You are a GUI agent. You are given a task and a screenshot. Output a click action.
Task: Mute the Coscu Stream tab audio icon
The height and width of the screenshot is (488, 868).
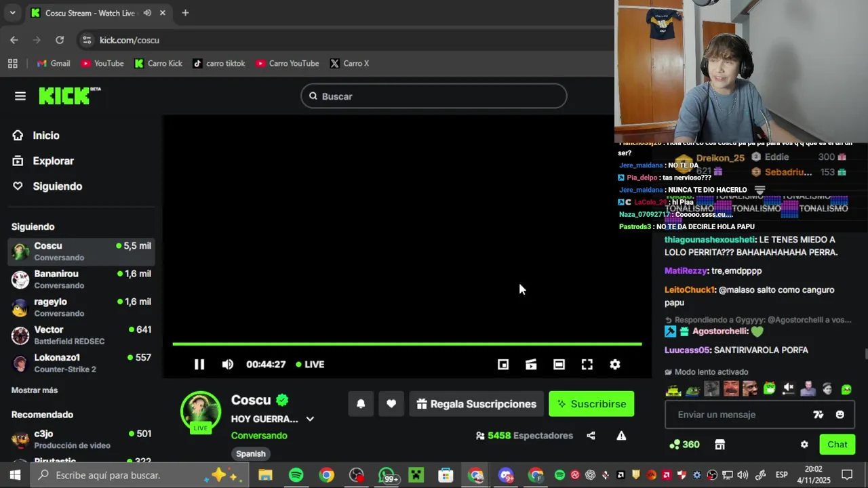click(x=147, y=13)
